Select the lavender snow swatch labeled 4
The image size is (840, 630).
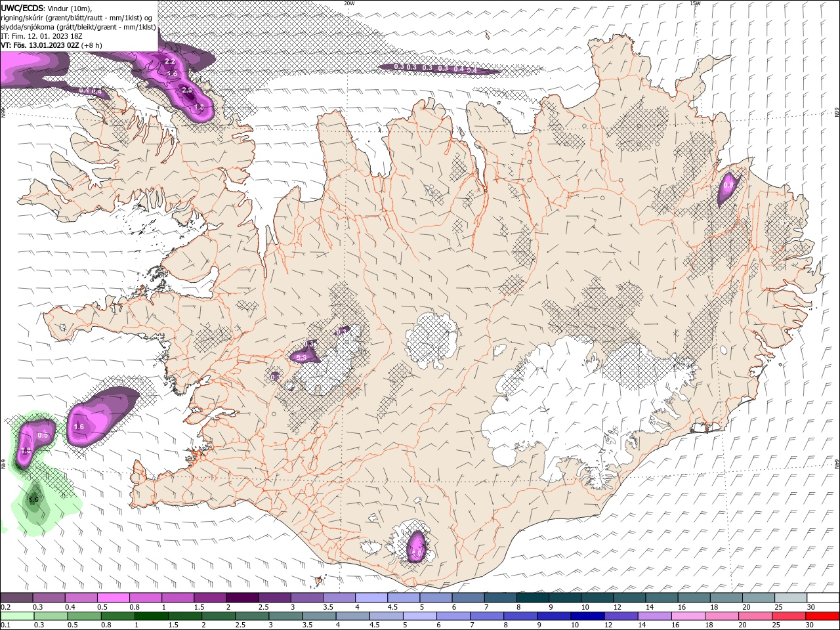click(370, 598)
